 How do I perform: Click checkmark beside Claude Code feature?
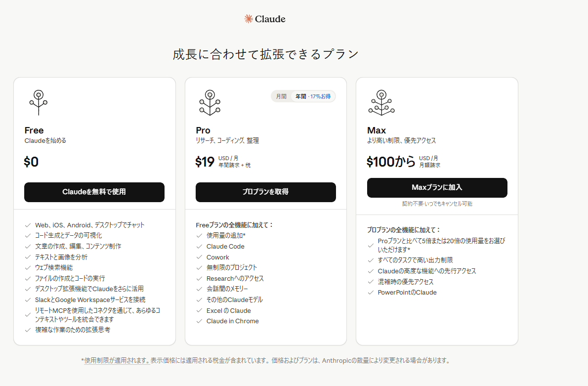(x=199, y=247)
